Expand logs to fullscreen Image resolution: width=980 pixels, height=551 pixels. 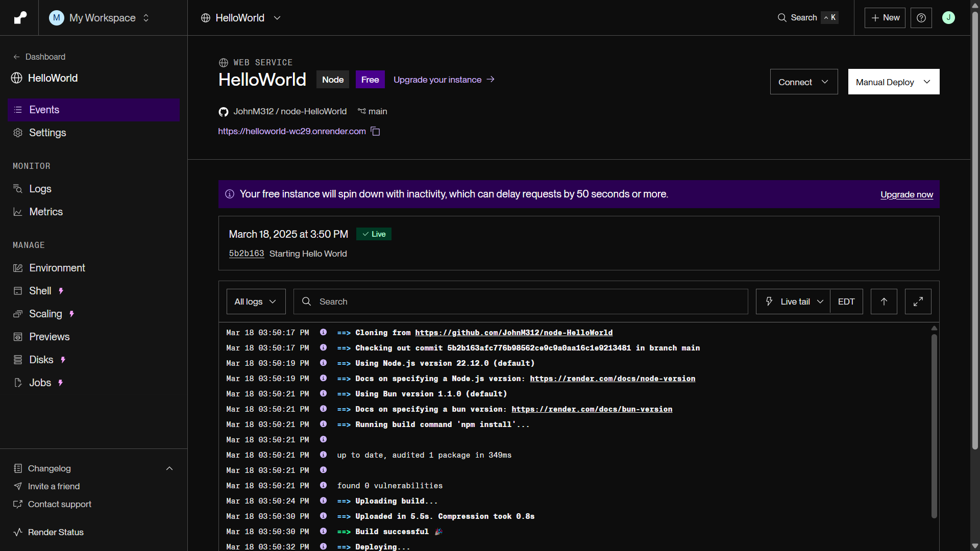click(918, 302)
